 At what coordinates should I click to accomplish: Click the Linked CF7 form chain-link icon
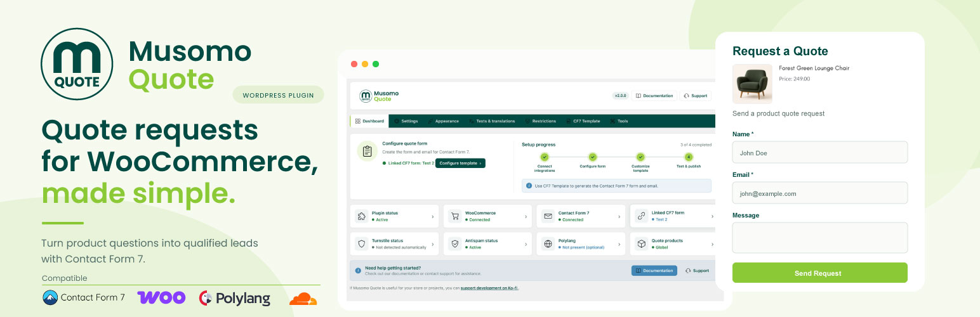point(641,216)
